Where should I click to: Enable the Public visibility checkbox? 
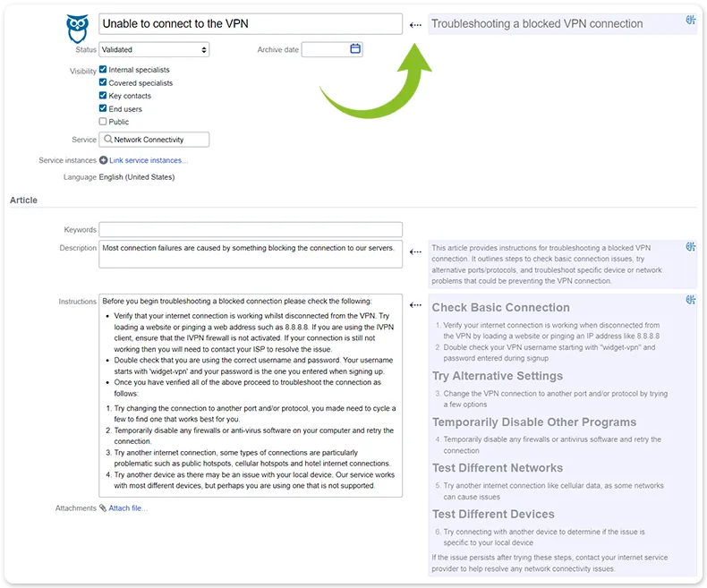click(103, 122)
